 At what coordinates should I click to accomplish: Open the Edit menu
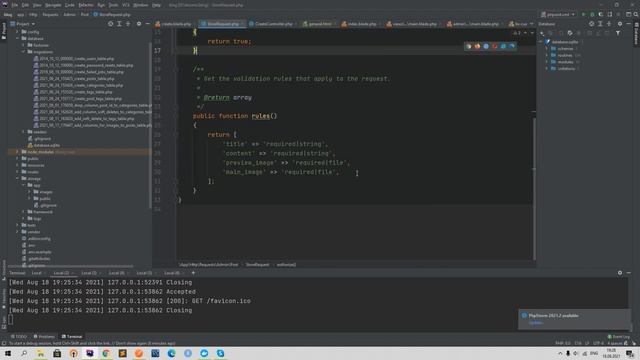(x=25, y=5)
